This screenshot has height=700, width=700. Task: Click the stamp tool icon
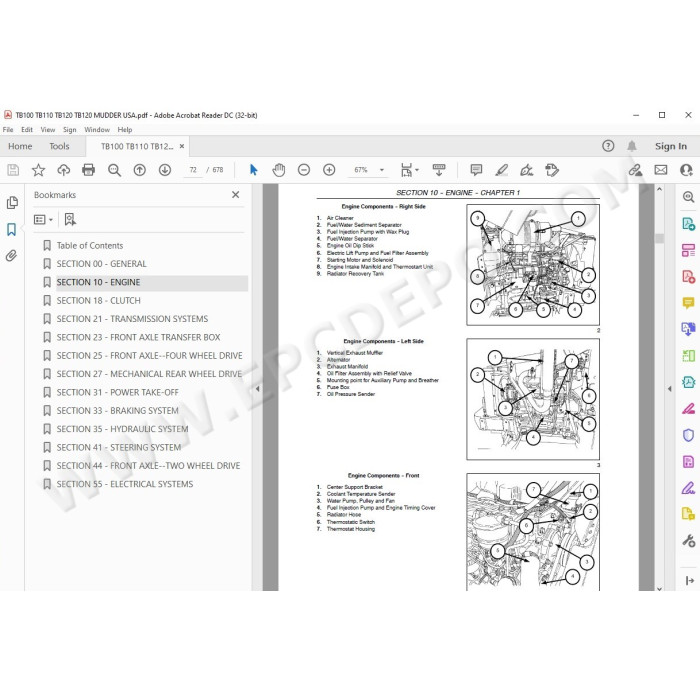coord(552,170)
